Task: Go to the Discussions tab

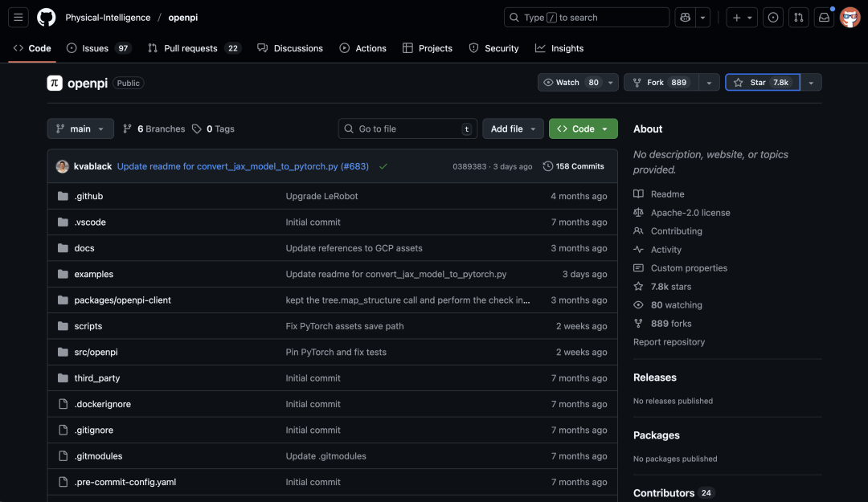Action: click(290, 49)
